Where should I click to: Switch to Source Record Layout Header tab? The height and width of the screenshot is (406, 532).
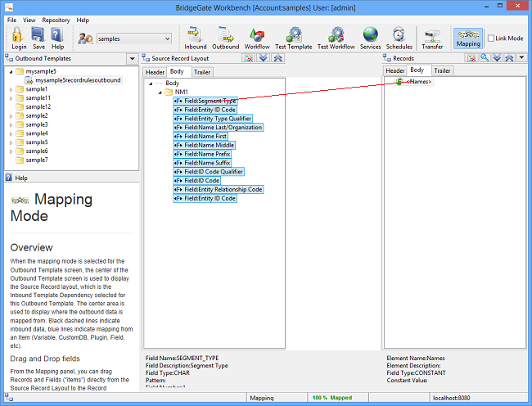[x=155, y=72]
